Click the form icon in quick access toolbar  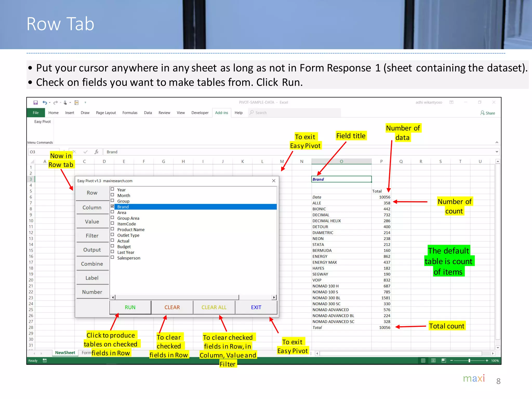(76, 103)
